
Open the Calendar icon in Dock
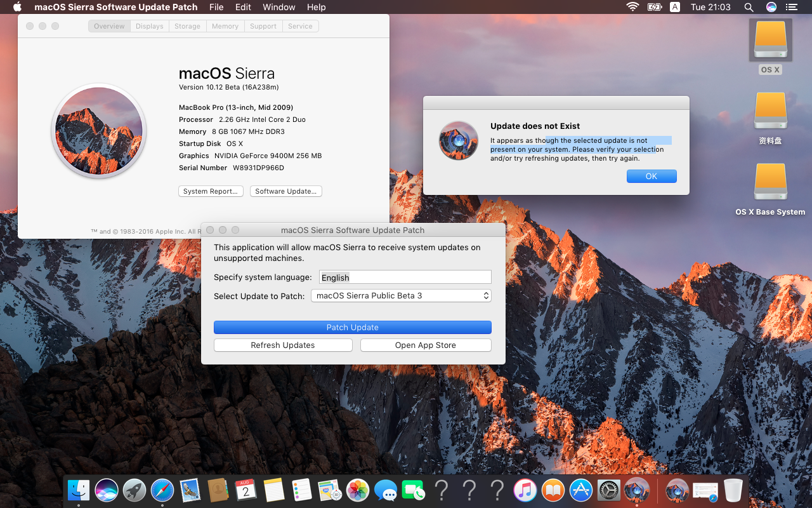point(246,490)
